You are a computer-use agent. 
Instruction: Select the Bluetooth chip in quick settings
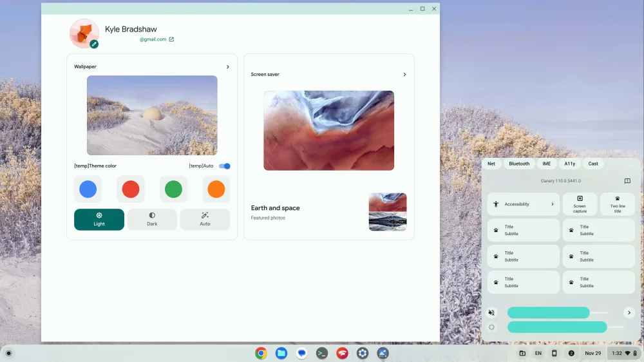[x=519, y=164]
